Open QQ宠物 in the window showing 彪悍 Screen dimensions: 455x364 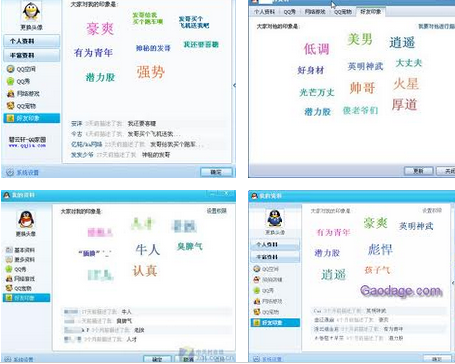click(x=266, y=312)
